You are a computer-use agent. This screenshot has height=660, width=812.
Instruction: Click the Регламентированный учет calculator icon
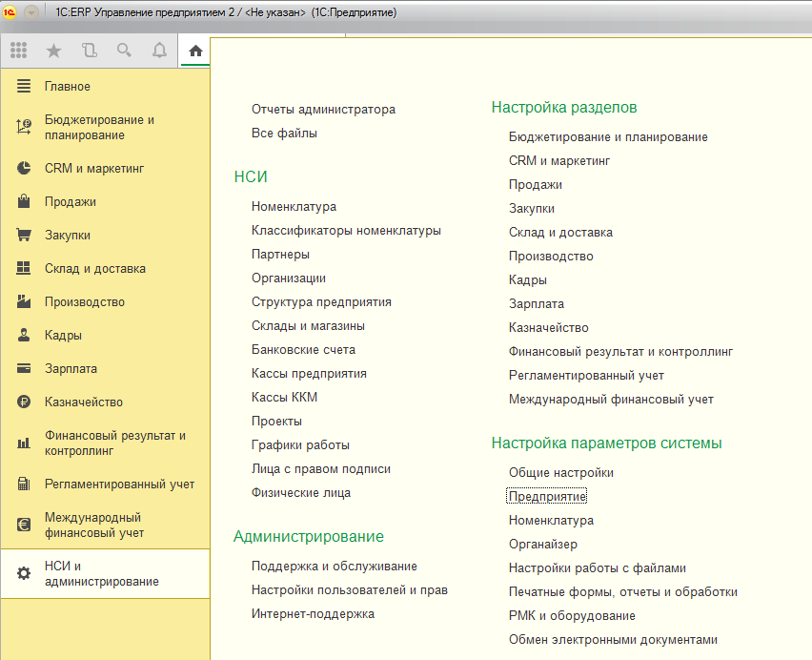[x=24, y=484]
